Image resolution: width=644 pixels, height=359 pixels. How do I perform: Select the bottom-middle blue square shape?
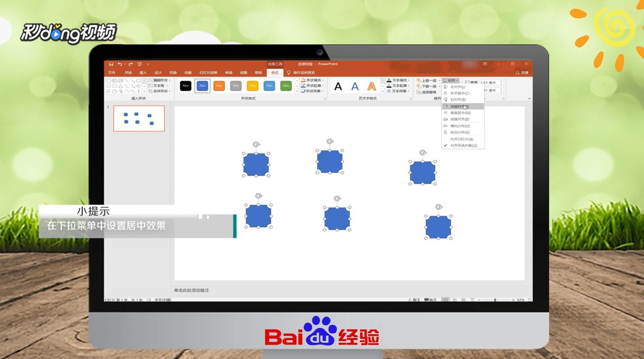pyautogui.click(x=337, y=219)
